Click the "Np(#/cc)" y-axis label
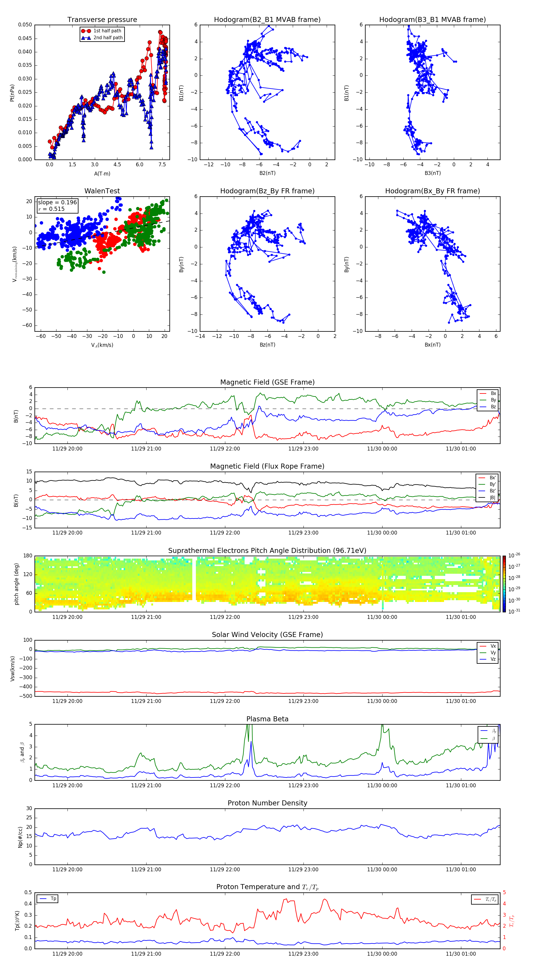 click(x=20, y=837)
